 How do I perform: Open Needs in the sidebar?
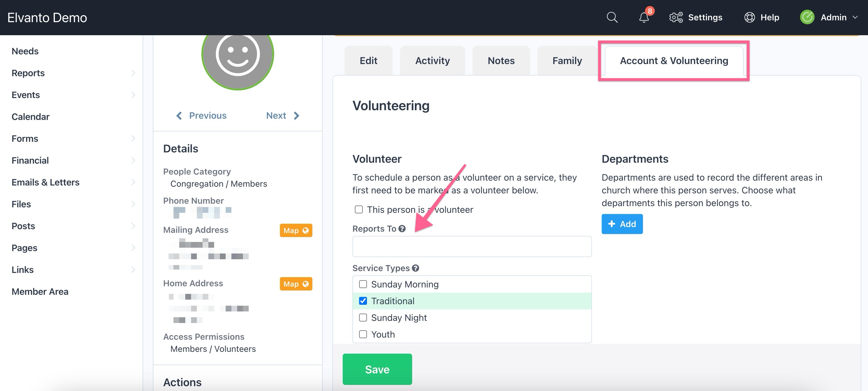(25, 51)
